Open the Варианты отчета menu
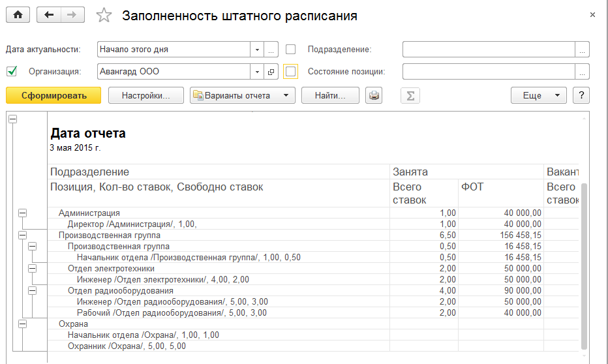This screenshot has width=608, height=364. (243, 96)
